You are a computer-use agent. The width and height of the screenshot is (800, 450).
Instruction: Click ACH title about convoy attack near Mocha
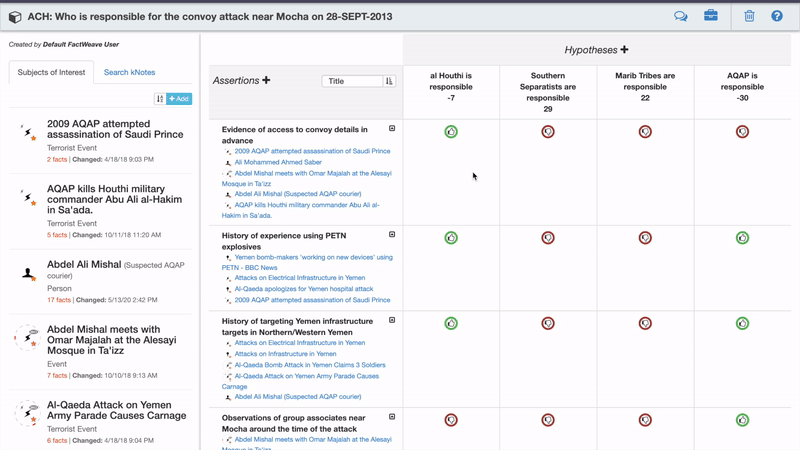pyautogui.click(x=210, y=16)
